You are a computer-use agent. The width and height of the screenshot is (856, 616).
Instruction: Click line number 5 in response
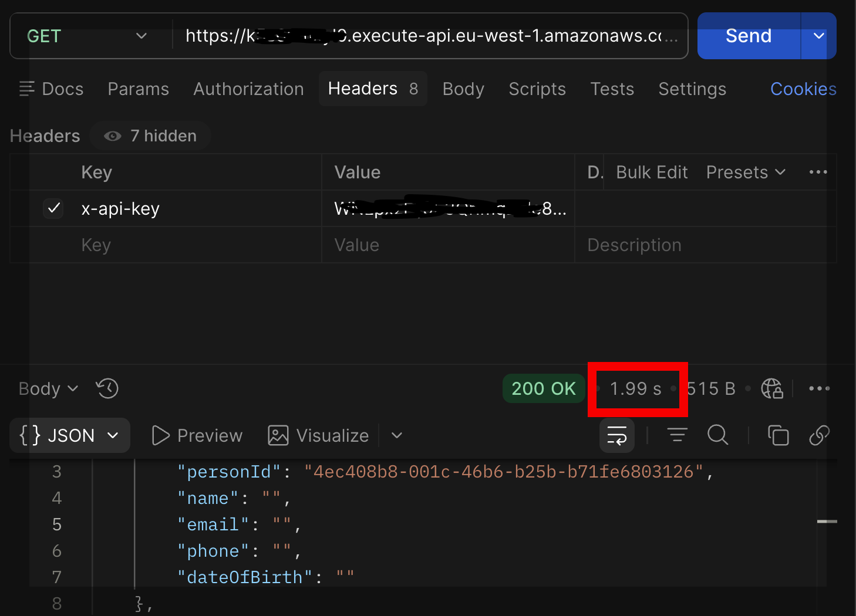[57, 524]
